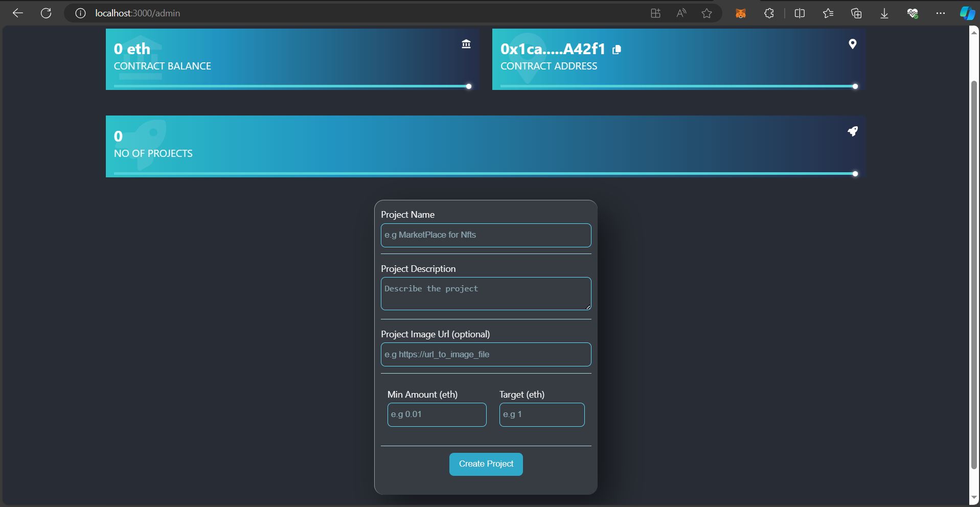980x507 pixels.
Task: Open the Favorites star menu
Action: coord(828,13)
